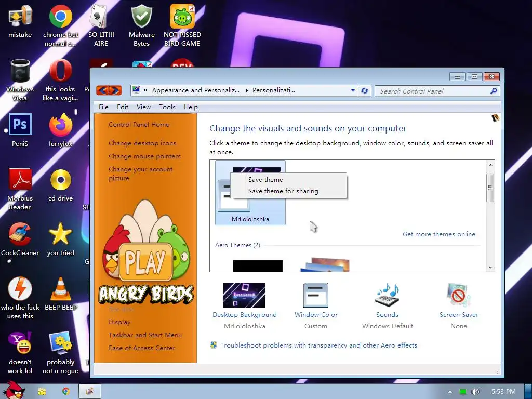Viewport: 532px width, 399px height.
Task: Click 'Change your account picture' link
Action: [140, 174]
